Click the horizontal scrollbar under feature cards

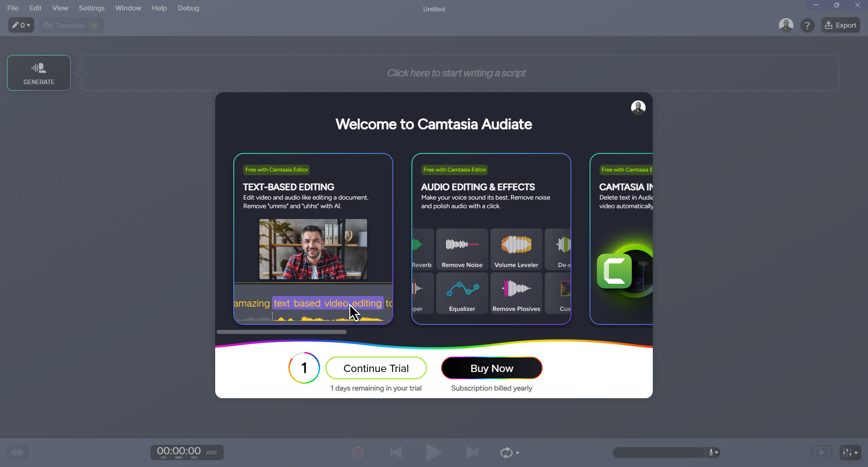point(282,332)
